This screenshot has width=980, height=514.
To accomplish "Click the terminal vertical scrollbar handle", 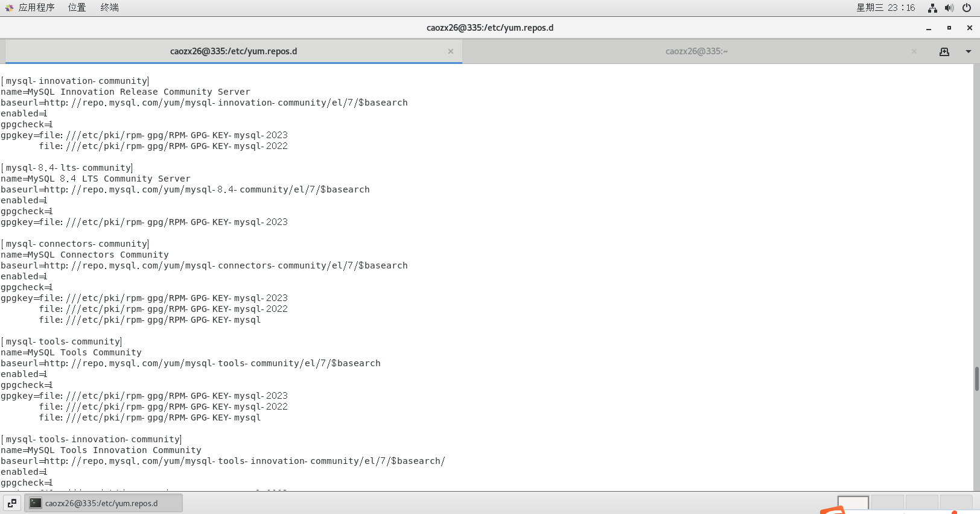I will 976,379.
